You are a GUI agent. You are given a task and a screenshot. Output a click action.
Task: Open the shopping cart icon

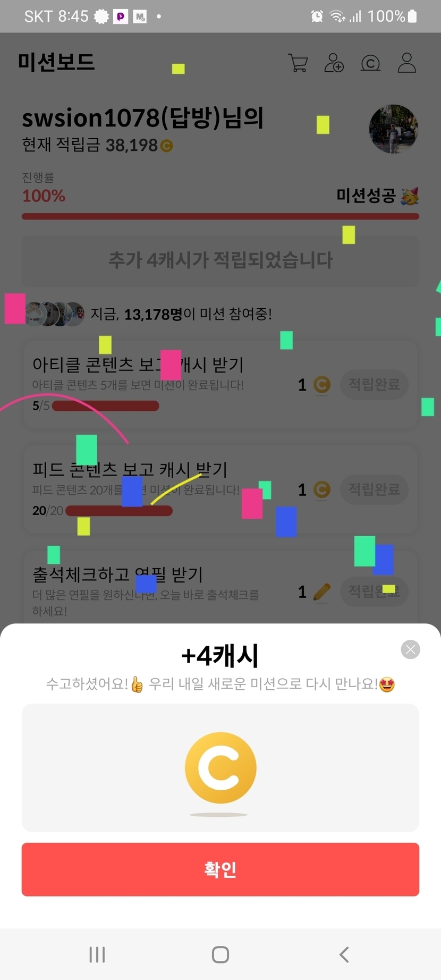tap(298, 63)
